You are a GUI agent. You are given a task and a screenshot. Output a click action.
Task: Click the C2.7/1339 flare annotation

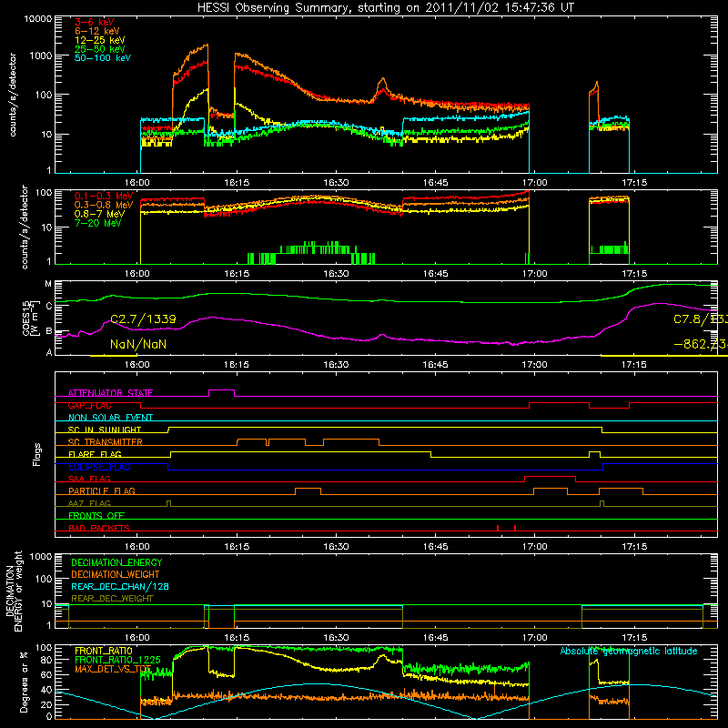click(x=143, y=319)
